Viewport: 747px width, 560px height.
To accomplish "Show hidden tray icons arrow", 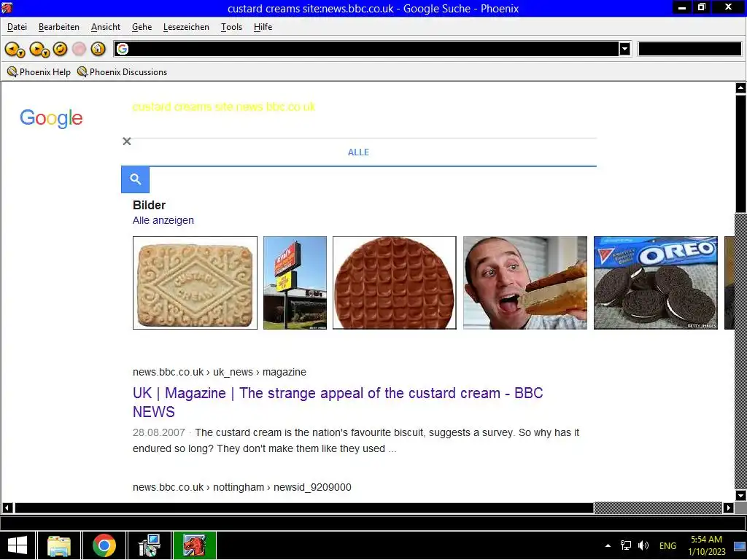I will tap(608, 545).
